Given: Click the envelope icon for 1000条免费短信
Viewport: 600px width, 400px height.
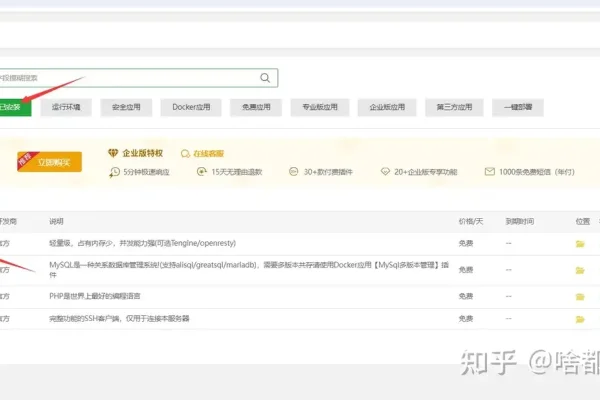Looking at the screenshot, I should pyautogui.click(x=490, y=171).
